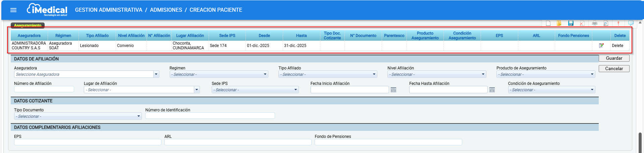Image resolution: width=644 pixels, height=153 pixels.
Task: Click the Hasta column header
Action: click(x=301, y=36)
